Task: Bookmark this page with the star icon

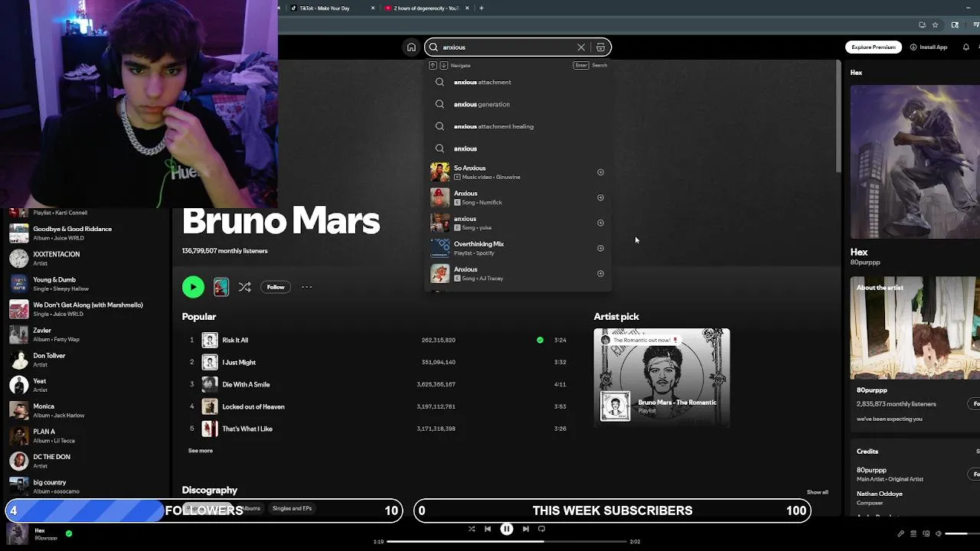Action: [x=936, y=24]
